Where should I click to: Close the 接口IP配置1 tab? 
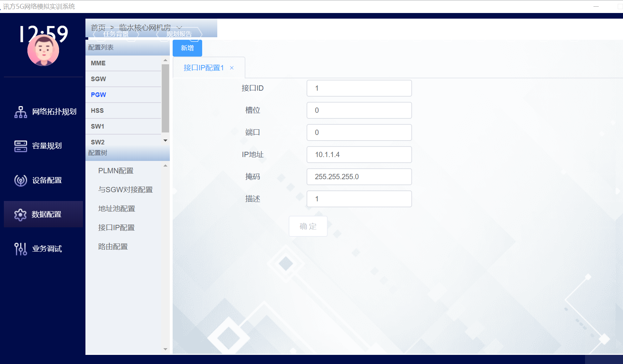click(x=232, y=68)
